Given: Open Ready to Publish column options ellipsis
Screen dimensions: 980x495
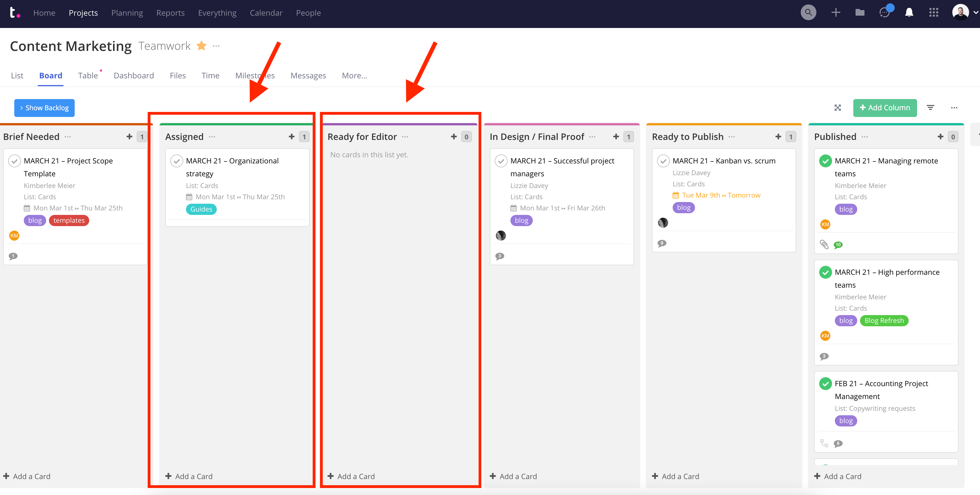Looking at the screenshot, I should click(x=732, y=137).
